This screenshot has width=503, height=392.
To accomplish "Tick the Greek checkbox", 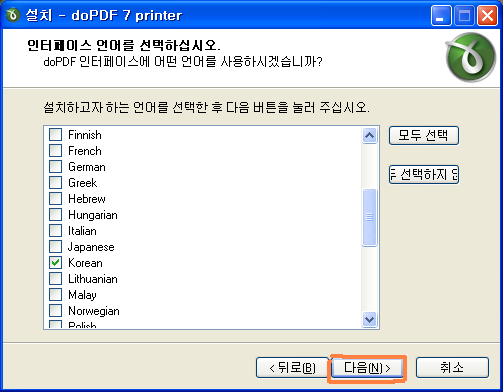I will point(55,183).
